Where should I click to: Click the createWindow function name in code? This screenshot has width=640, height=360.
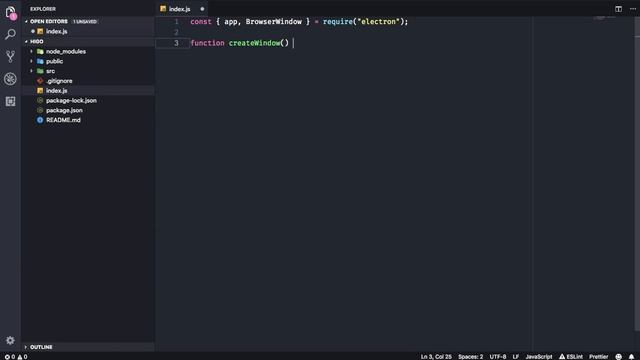(254, 43)
